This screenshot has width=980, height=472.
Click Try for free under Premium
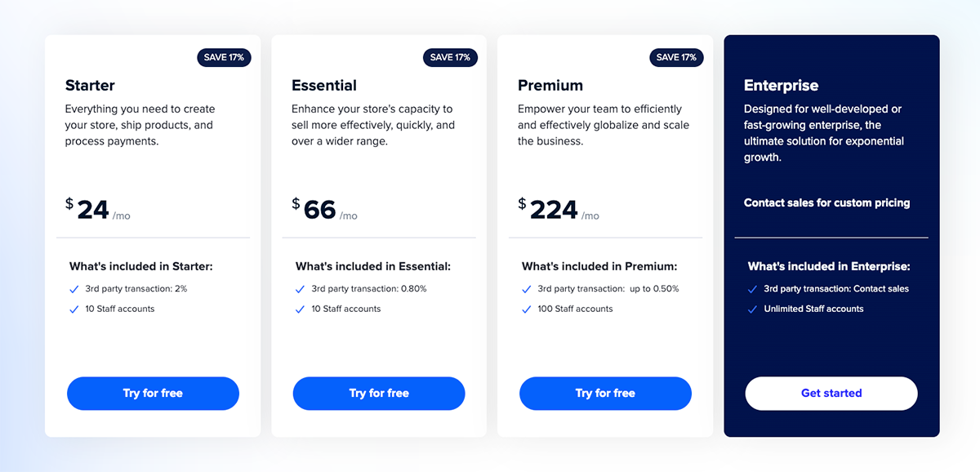[x=605, y=393]
